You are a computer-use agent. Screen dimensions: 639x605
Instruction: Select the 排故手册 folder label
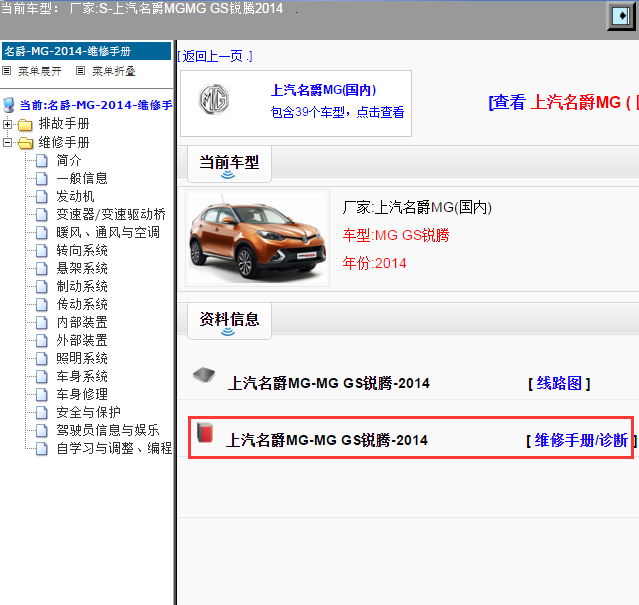point(64,124)
